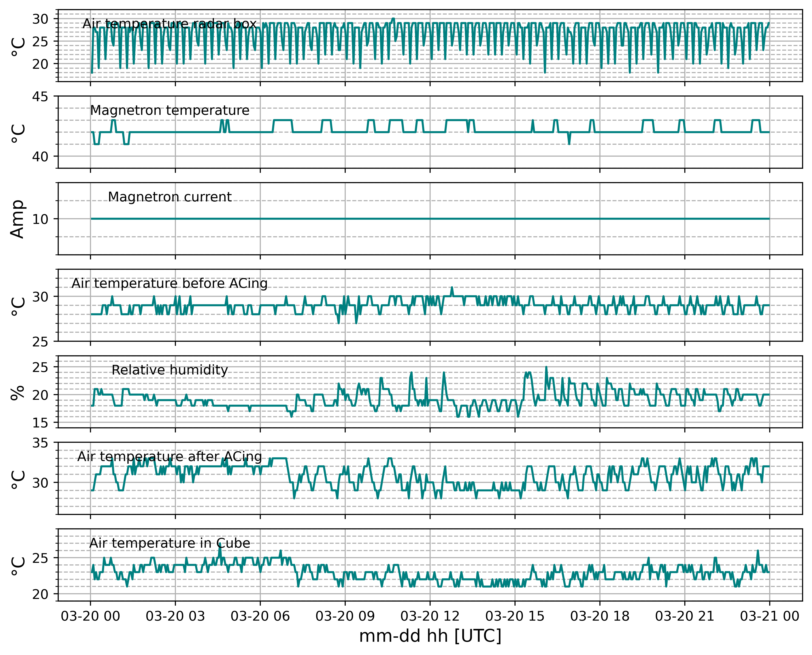Click the "03-20 06" x-axis tick label
The image size is (812, 655).
(260, 616)
